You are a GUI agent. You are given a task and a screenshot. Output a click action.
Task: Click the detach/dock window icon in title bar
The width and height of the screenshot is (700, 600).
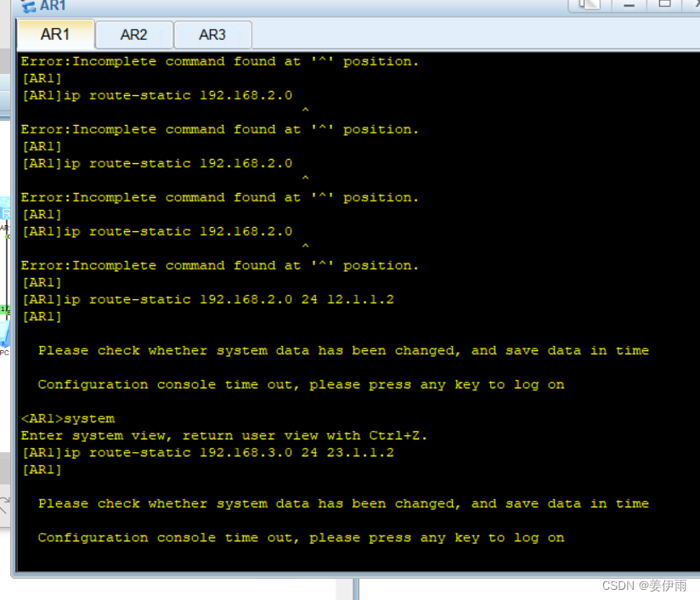click(590, 5)
